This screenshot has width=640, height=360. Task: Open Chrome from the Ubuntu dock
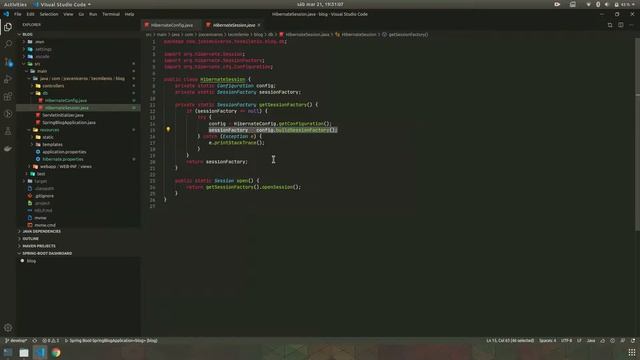click(56, 353)
